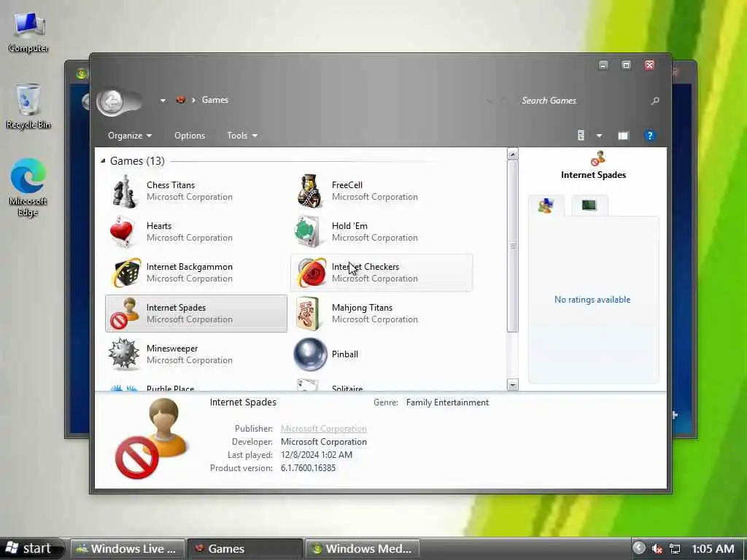The image size is (747, 560).
Task: Collapse the Games (13) group
Action: (103, 161)
